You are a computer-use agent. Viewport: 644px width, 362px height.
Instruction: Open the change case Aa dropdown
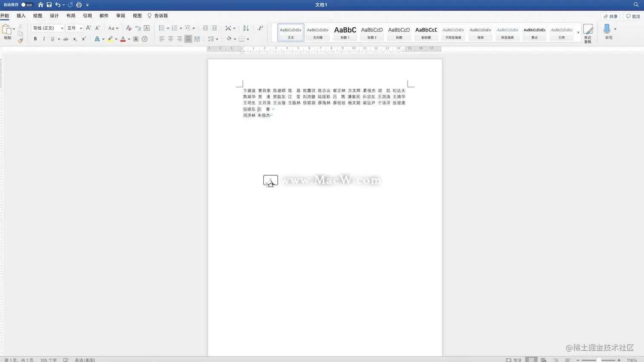pyautogui.click(x=113, y=28)
